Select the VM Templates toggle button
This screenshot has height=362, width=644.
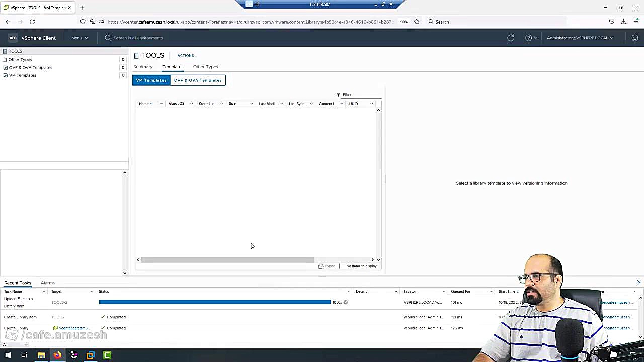pos(151,80)
